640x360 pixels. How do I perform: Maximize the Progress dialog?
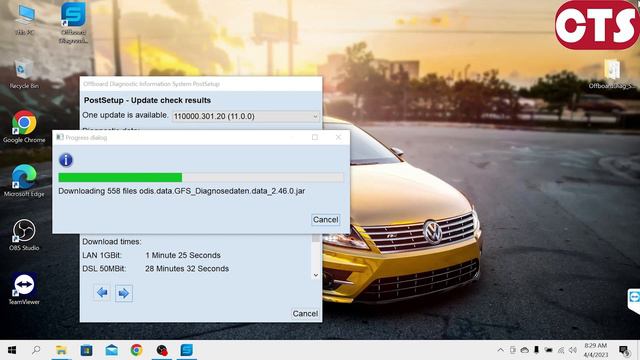(x=315, y=137)
